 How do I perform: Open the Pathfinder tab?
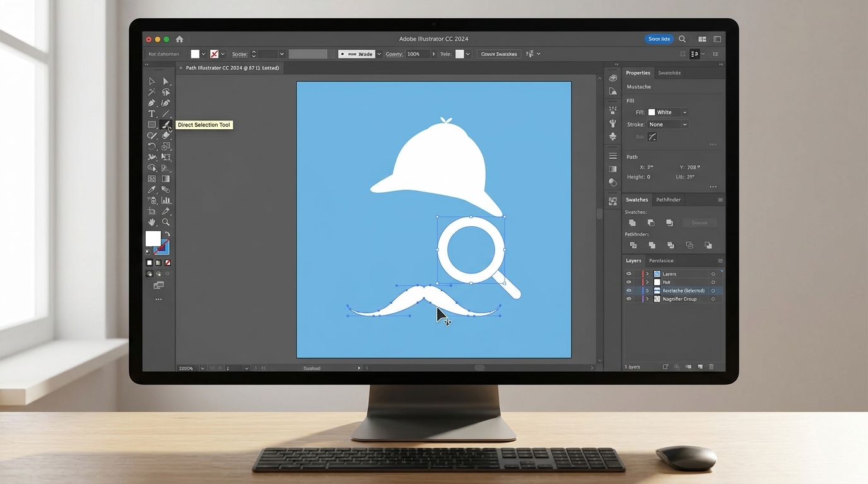click(668, 200)
